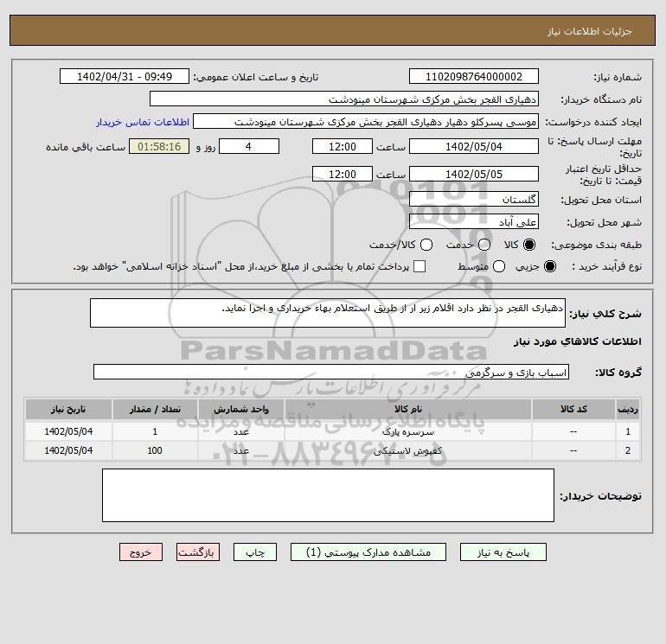Select the خدمت radio button
Screen dimensions: 666x644
tap(484, 245)
